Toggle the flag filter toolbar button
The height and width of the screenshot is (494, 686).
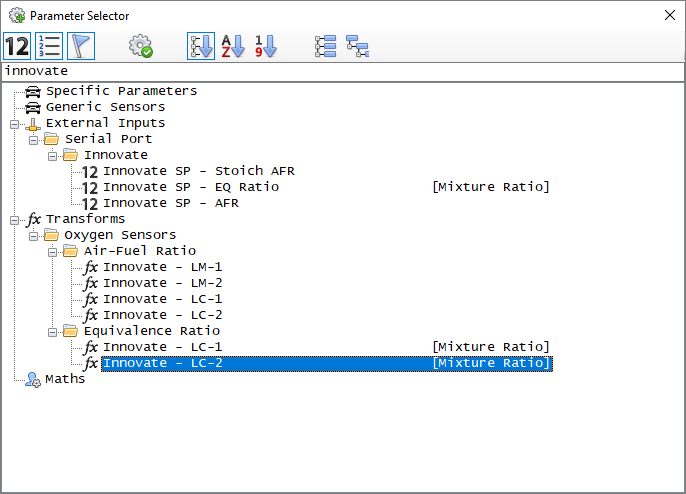tap(81, 46)
